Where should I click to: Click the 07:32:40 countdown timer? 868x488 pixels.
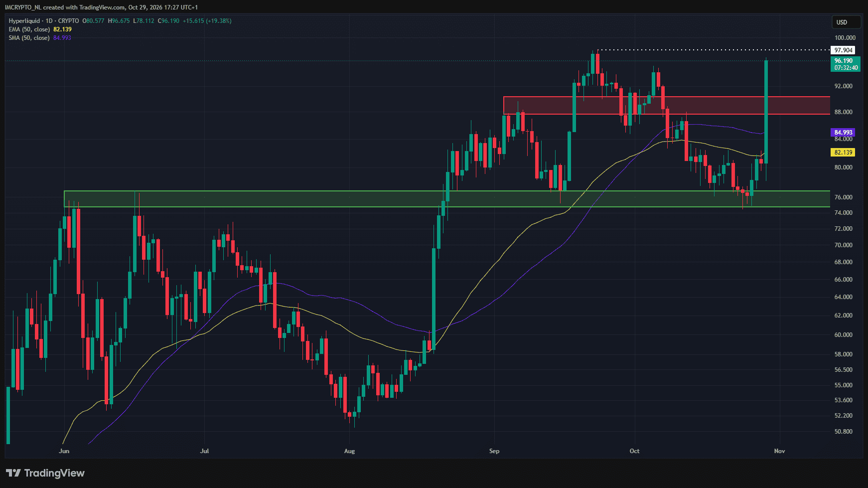pos(846,68)
